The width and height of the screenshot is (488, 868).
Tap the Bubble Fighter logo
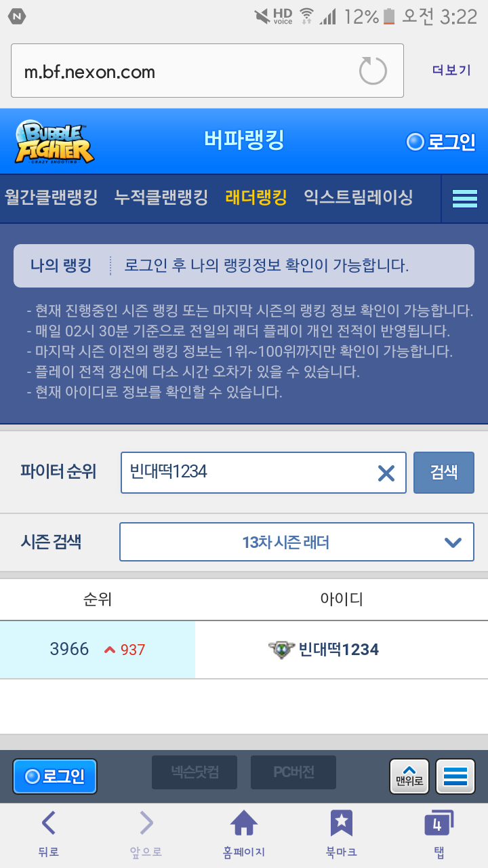tap(55, 141)
